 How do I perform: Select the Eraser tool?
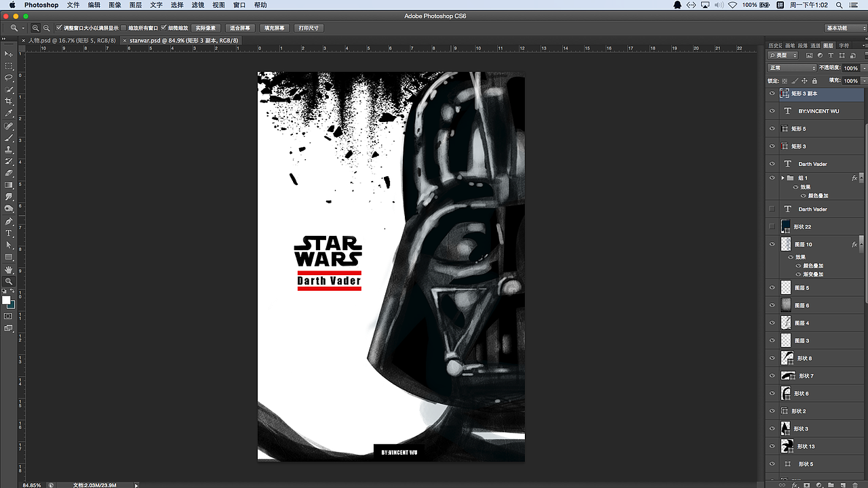click(x=9, y=173)
